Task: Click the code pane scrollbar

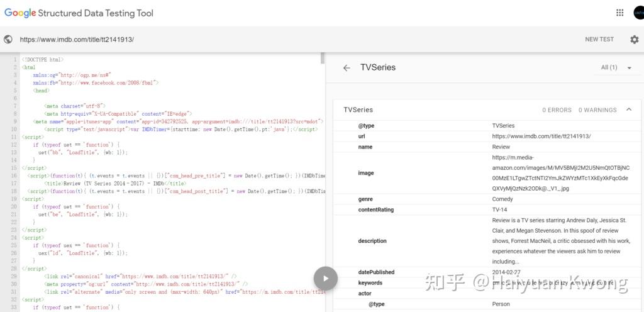Action: [323, 57]
